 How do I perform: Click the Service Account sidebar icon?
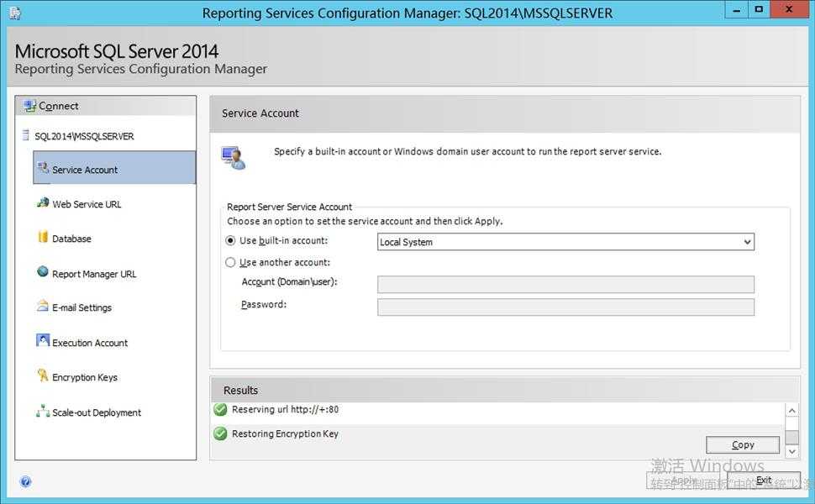click(43, 167)
